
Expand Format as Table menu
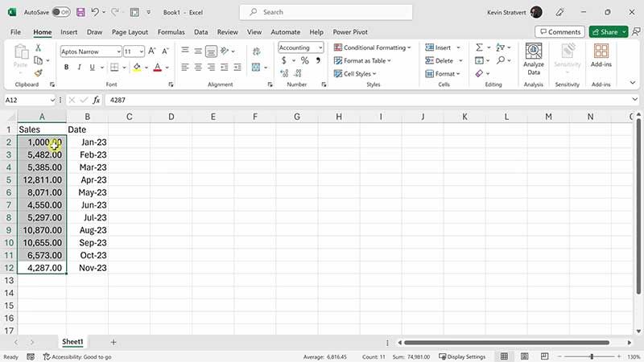(362, 61)
